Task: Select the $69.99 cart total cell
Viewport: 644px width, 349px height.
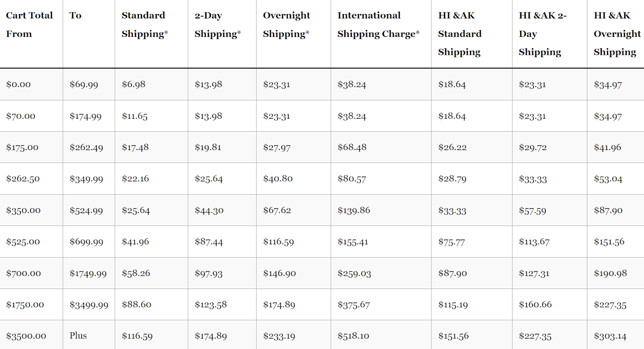Action: pyautogui.click(x=84, y=84)
